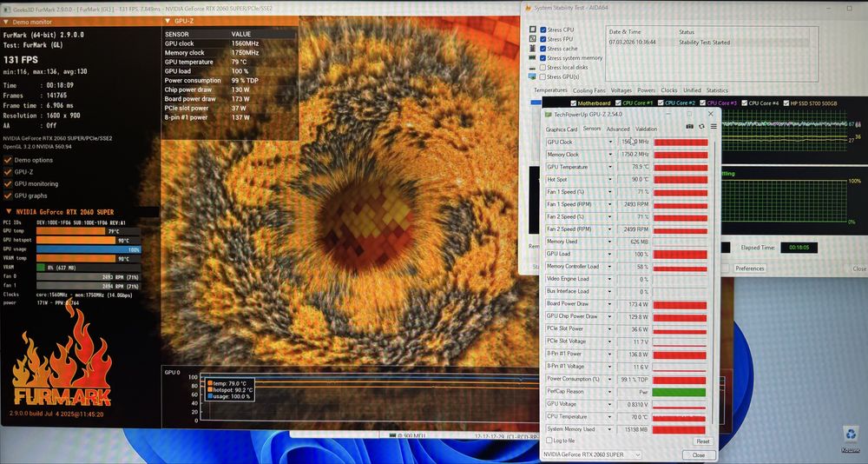
Task: Click the CPU chip icon beside Stress CPU
Action: 533,30
